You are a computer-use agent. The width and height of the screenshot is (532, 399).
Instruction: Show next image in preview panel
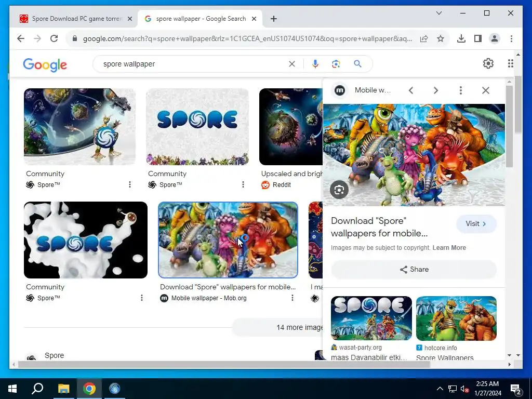(x=436, y=90)
